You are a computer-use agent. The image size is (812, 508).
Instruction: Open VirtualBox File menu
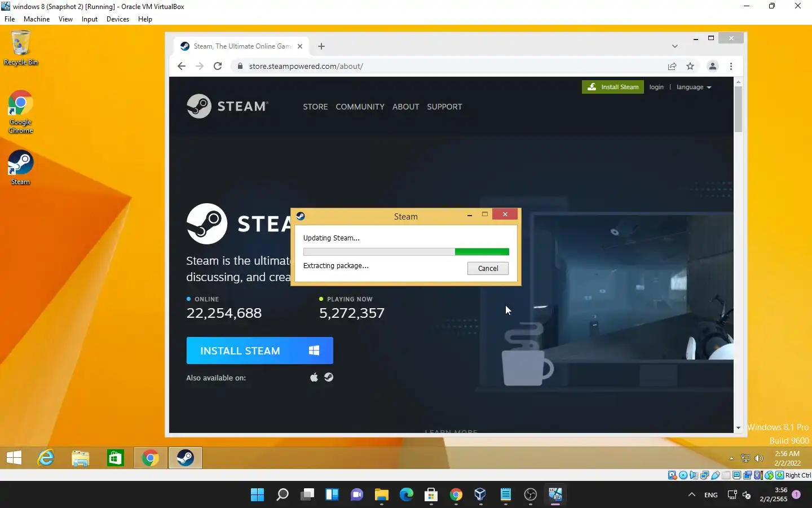(10, 19)
